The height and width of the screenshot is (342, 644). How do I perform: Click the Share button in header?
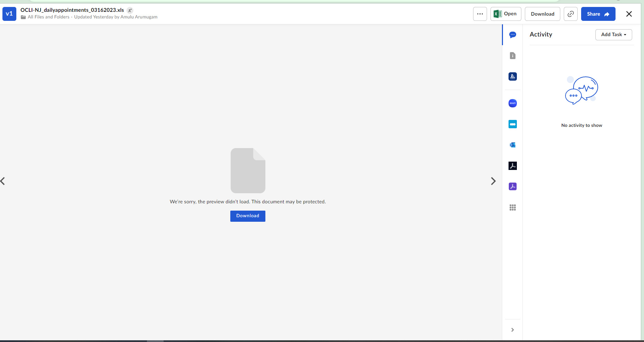pyautogui.click(x=598, y=14)
